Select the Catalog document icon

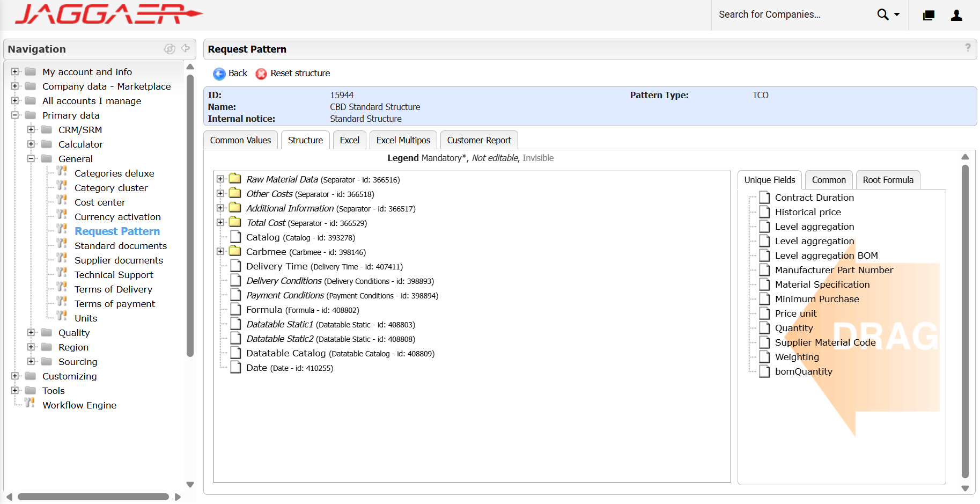coord(235,237)
